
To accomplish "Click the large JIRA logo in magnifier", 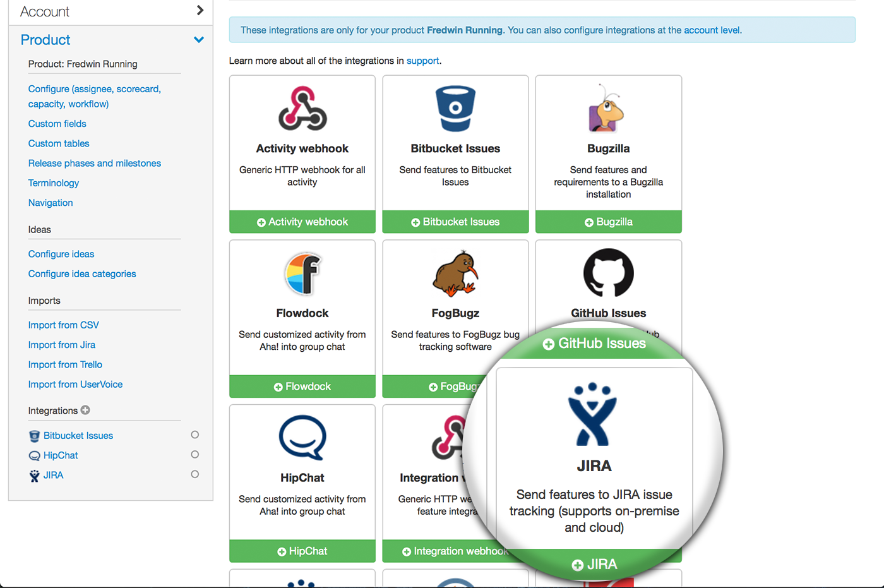I will (x=592, y=414).
